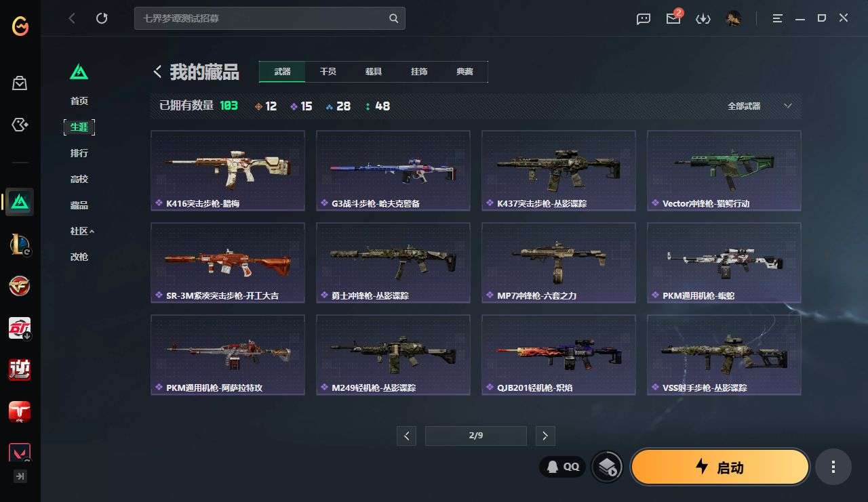
Task: Select the K416突击步枪-腊梅 weapon card
Action: tap(228, 170)
